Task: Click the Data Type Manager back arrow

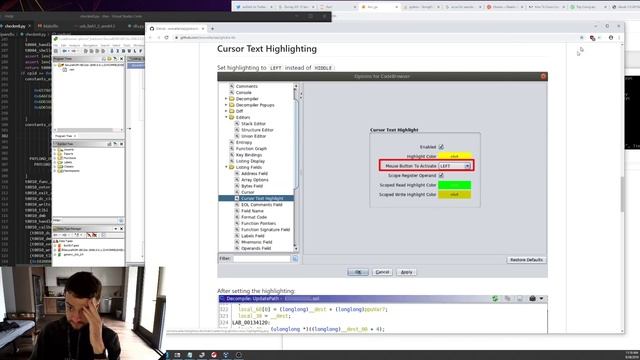Action: tap(56, 235)
